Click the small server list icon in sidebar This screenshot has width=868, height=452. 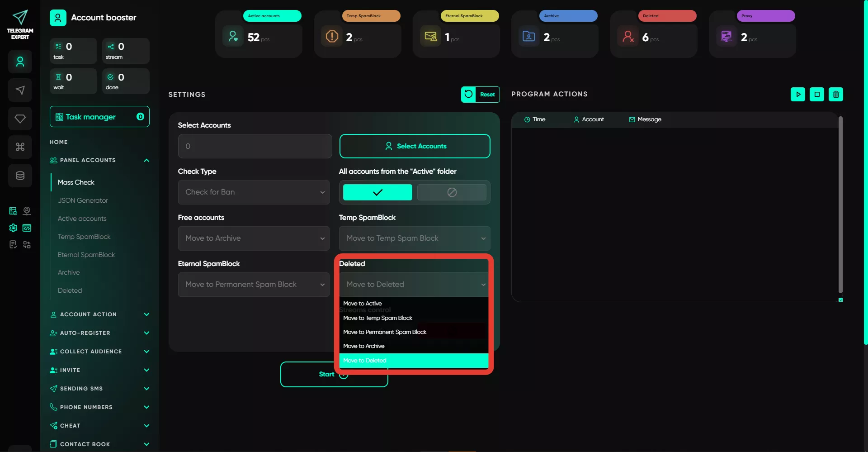[13, 211]
